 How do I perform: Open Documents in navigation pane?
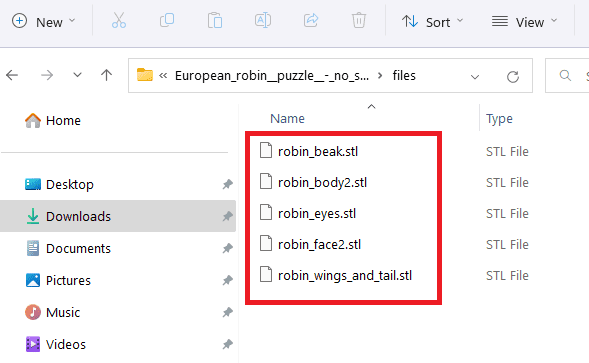tap(68, 248)
